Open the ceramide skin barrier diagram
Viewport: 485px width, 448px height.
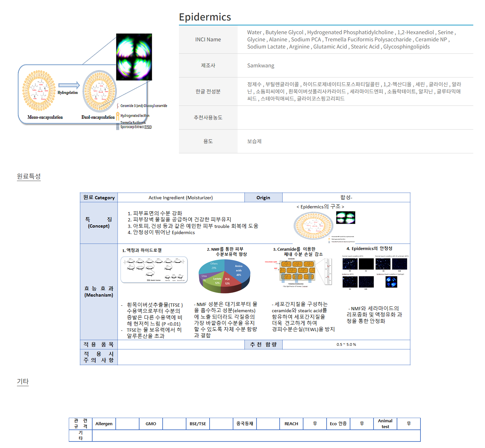298,272
